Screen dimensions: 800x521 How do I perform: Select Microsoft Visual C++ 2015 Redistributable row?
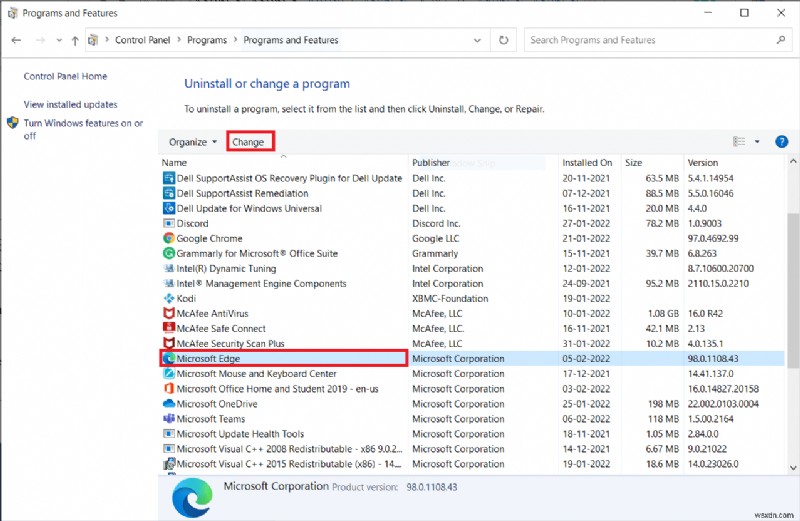[472, 464]
